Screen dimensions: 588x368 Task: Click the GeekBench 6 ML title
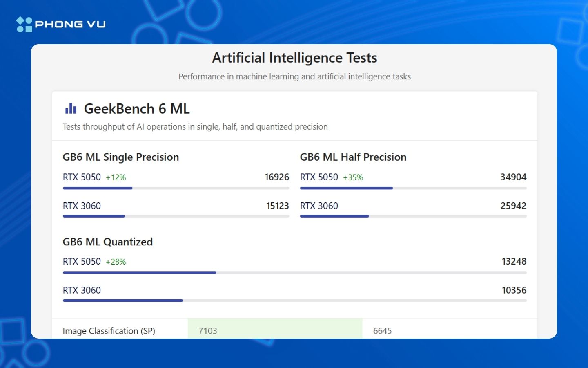click(137, 109)
